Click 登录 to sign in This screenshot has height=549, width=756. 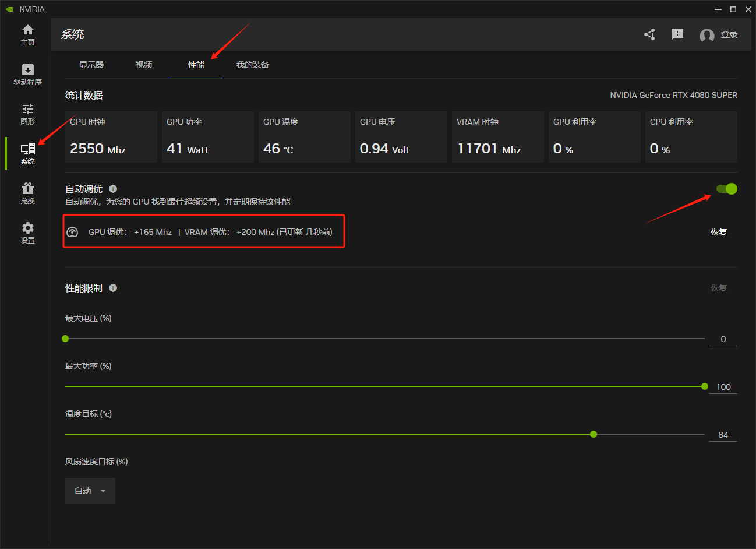729,35
